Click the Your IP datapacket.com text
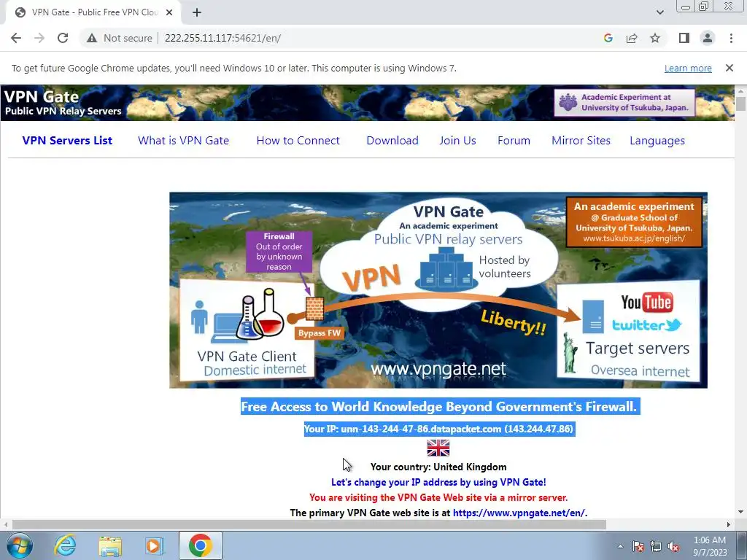 click(438, 429)
